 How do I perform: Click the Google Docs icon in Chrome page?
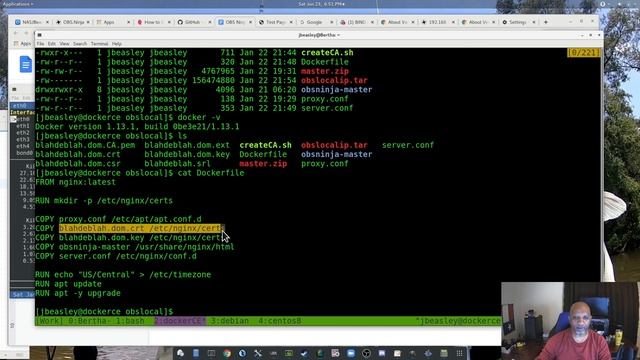(x=25, y=64)
